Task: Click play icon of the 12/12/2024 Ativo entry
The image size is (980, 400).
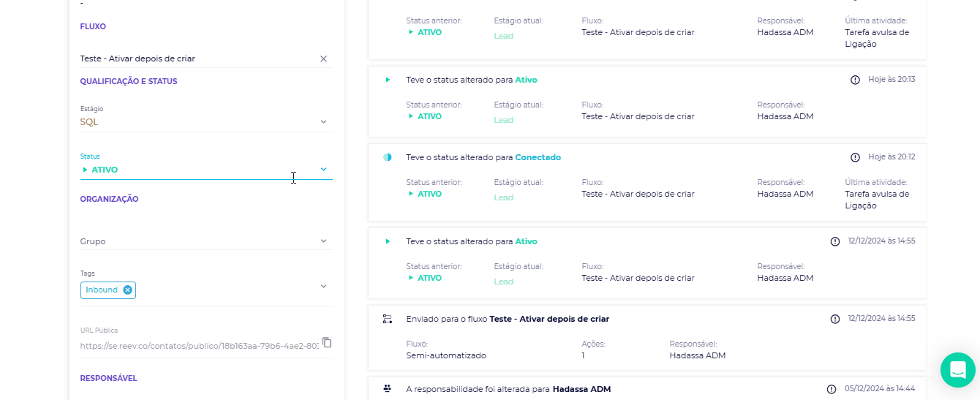Action: (388, 241)
